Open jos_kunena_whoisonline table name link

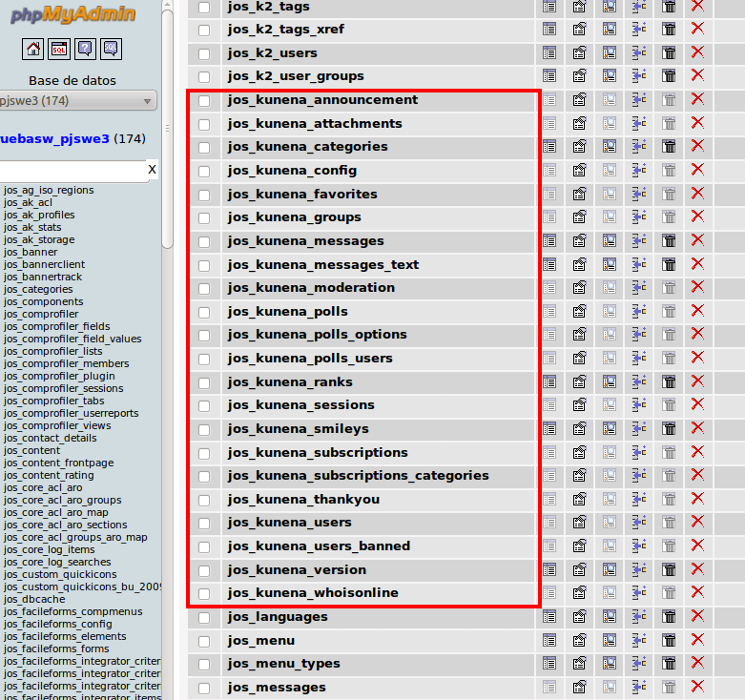pos(313,592)
